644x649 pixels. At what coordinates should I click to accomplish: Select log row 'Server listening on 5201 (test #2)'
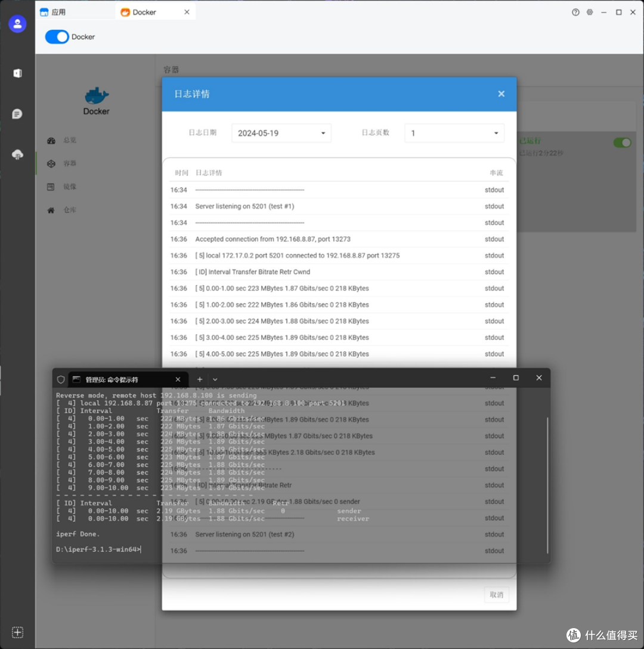(339, 534)
